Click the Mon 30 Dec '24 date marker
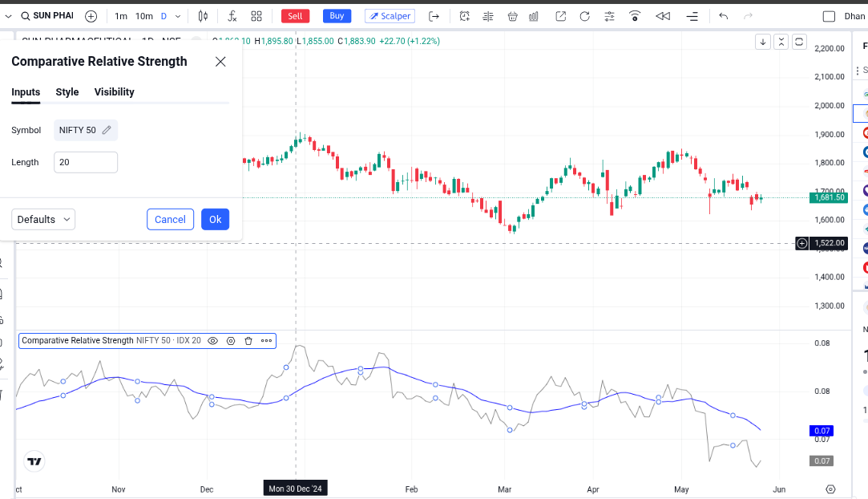The height and width of the screenshot is (499, 868). pyautogui.click(x=295, y=489)
